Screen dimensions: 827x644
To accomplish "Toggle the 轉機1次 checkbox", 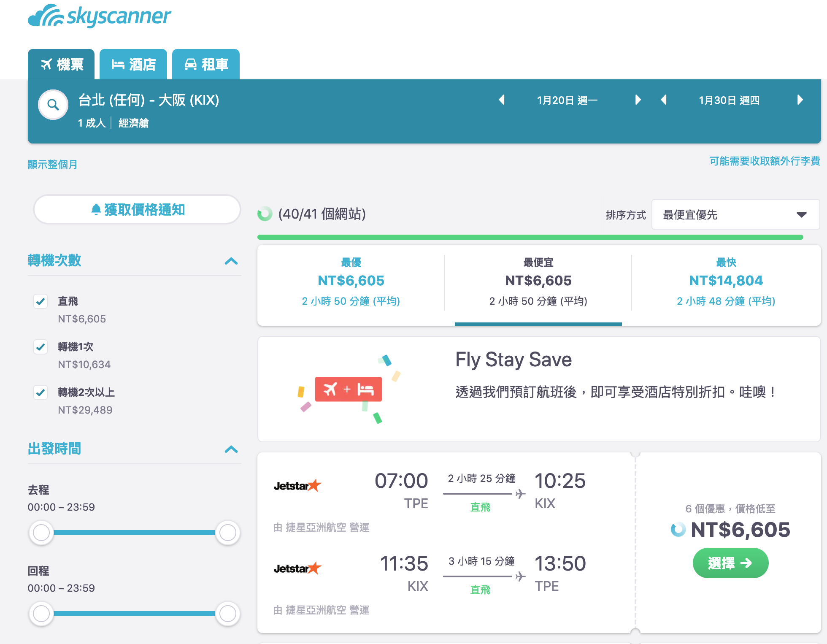I will tap(41, 347).
